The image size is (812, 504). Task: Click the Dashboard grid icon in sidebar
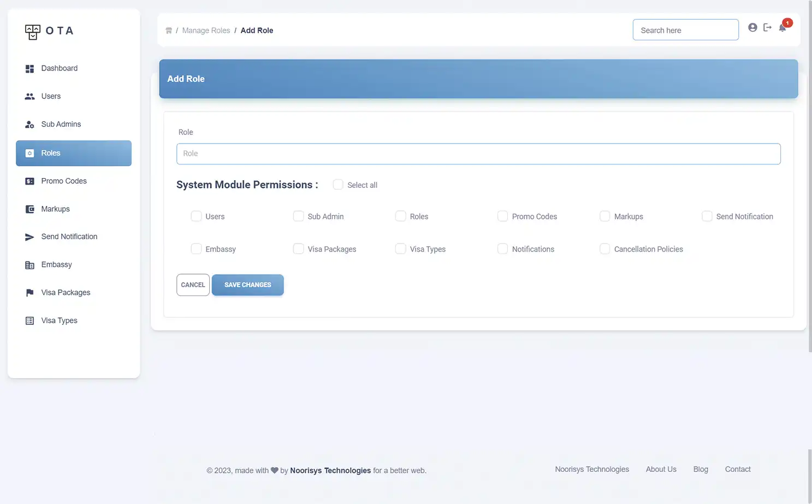tap(29, 69)
